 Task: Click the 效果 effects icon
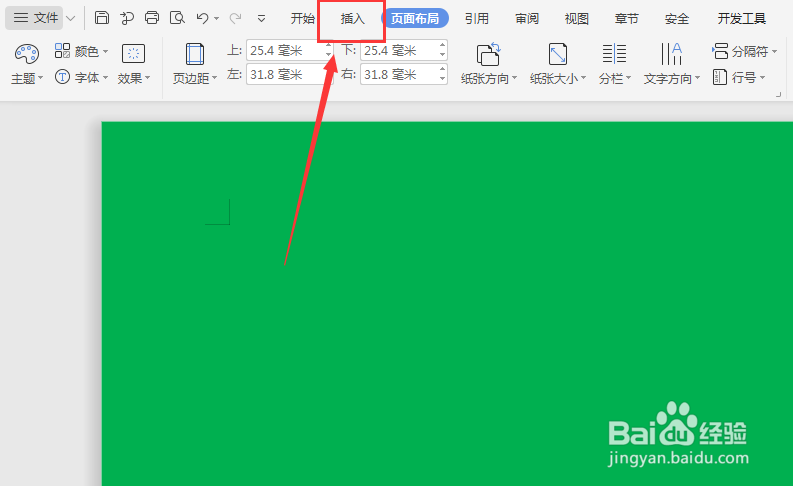tap(134, 54)
